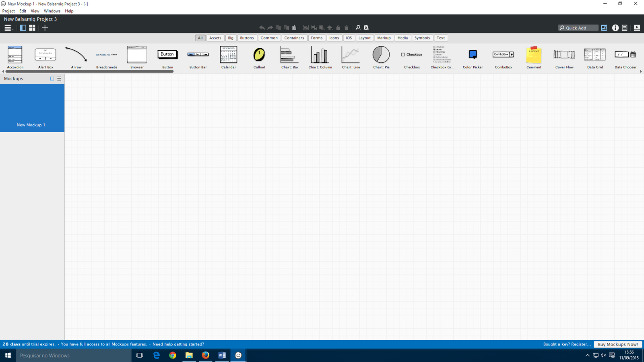Click the Buy Mockups Now! button

point(618,344)
